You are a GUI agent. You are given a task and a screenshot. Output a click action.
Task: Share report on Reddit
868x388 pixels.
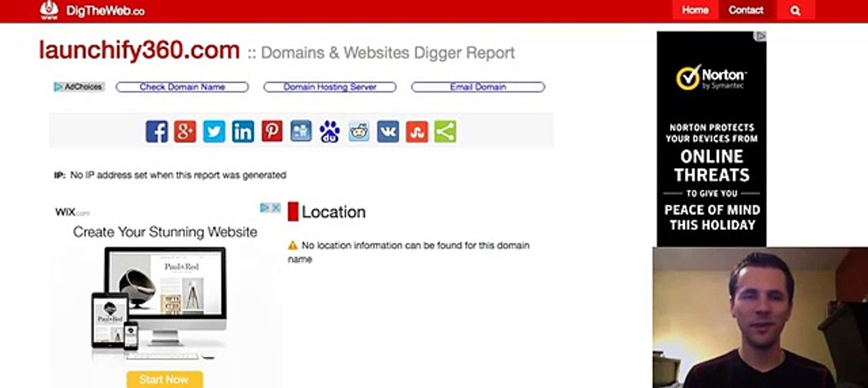point(359,131)
